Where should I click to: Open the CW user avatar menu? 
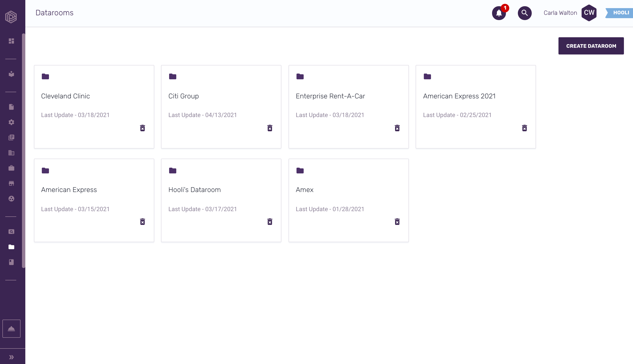coord(589,13)
